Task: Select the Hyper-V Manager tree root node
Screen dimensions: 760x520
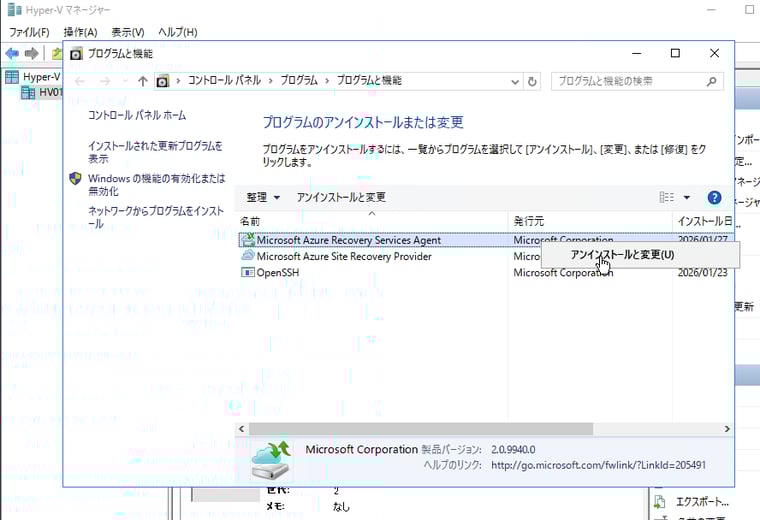Action: 33,77
